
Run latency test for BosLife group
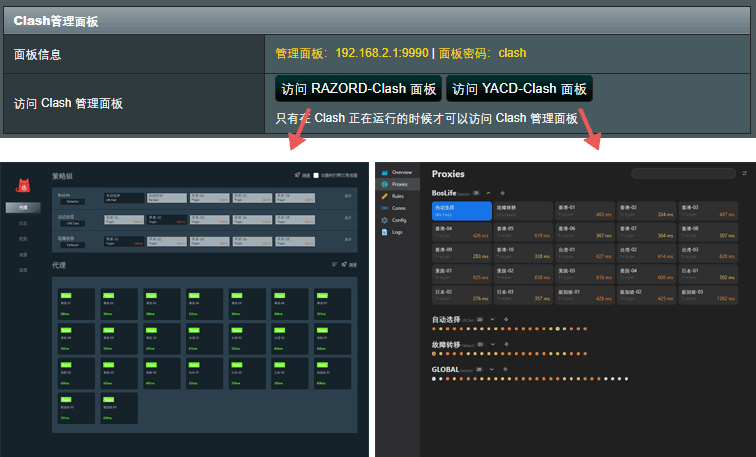pyautogui.click(x=502, y=192)
